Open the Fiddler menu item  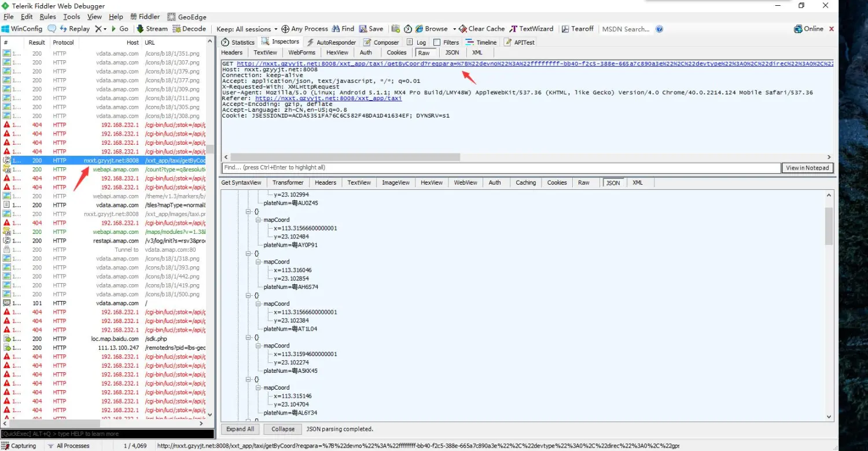[145, 17]
